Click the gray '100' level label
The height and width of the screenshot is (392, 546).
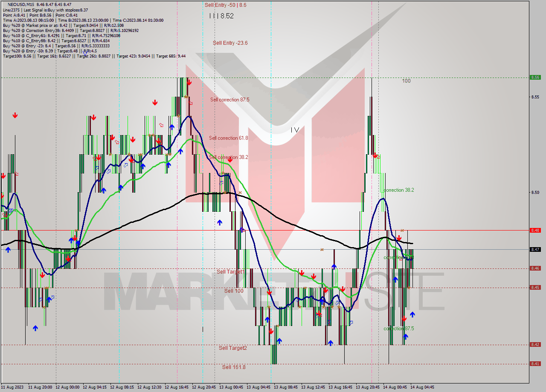(x=406, y=81)
